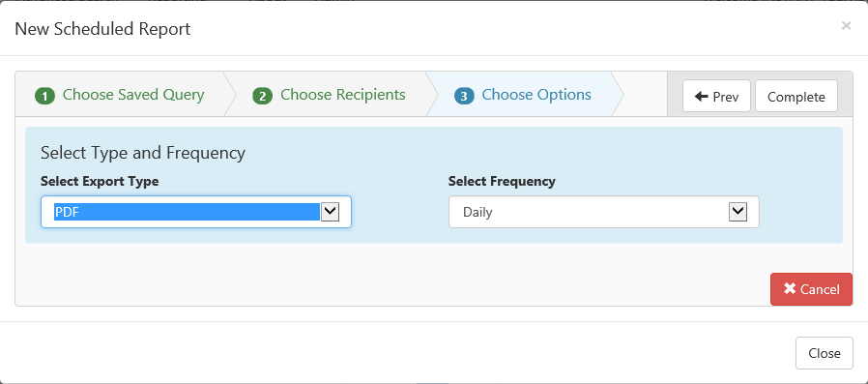Open the Daily frequency combo box
Viewport: 868px width, 384px height.
click(x=603, y=212)
